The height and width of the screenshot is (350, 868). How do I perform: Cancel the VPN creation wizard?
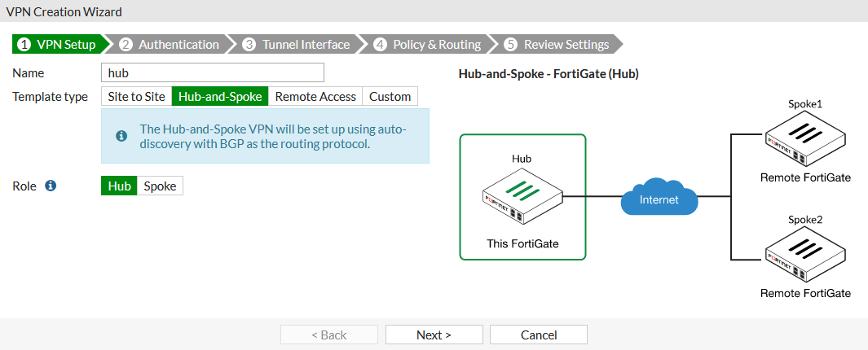point(538,335)
